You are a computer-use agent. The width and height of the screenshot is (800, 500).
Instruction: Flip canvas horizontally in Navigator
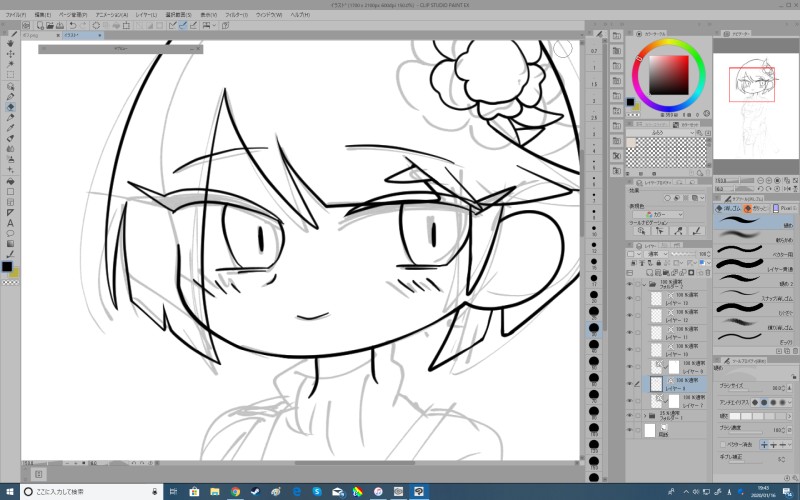tap(786, 189)
